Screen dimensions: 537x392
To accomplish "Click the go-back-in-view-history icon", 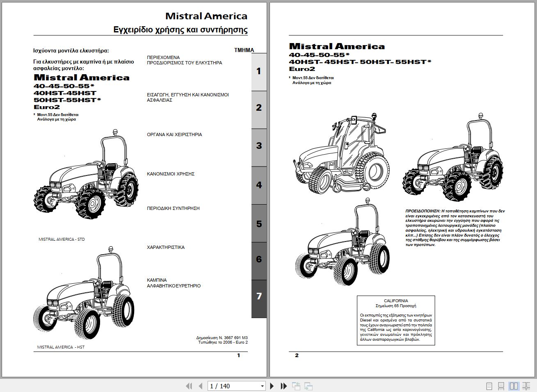I will (296, 386).
